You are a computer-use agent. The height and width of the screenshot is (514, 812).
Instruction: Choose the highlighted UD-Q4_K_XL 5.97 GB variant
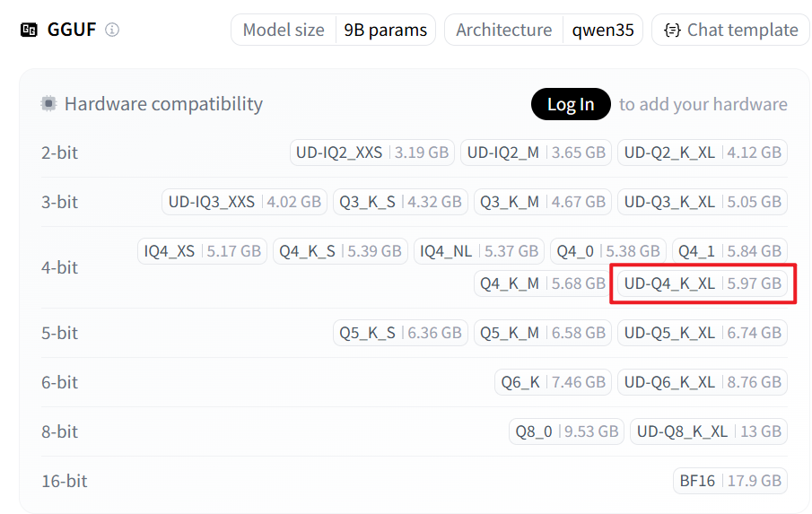tap(702, 283)
